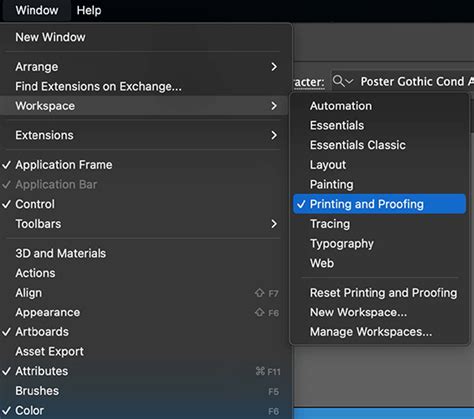Click Reset Printing and Proofing
The height and width of the screenshot is (419, 474).
point(379,293)
